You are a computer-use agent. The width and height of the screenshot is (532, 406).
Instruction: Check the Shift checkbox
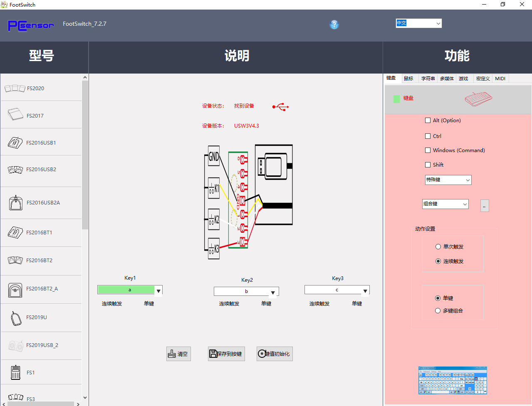click(x=428, y=165)
